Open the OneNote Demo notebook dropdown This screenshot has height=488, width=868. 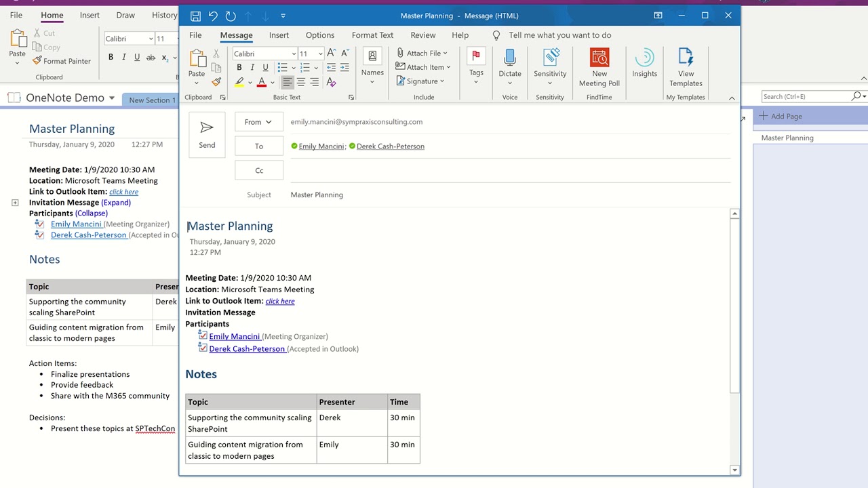[112, 98]
